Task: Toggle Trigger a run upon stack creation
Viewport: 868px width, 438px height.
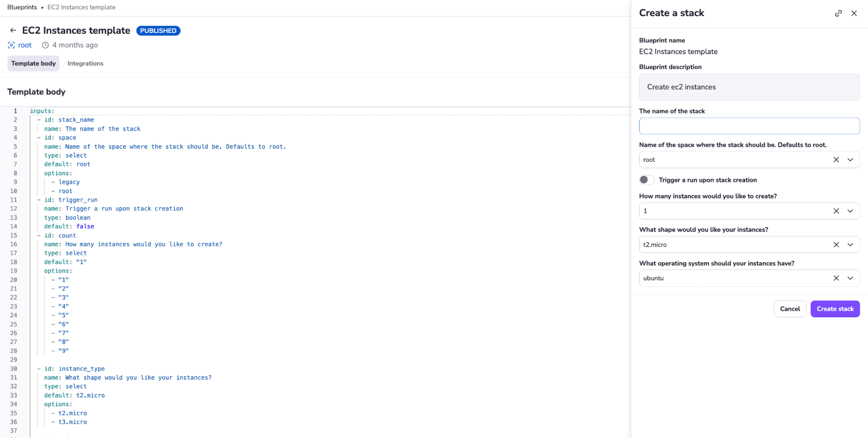Action: pos(646,180)
